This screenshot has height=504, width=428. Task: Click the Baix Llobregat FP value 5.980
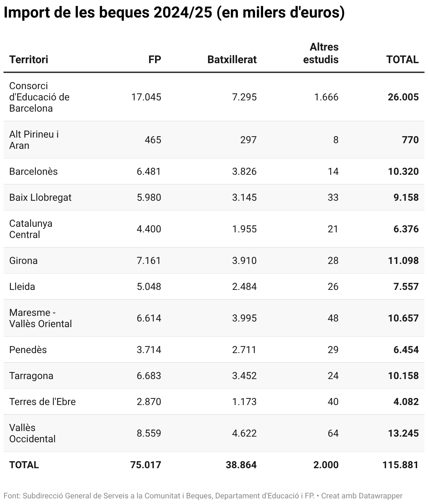point(149,198)
